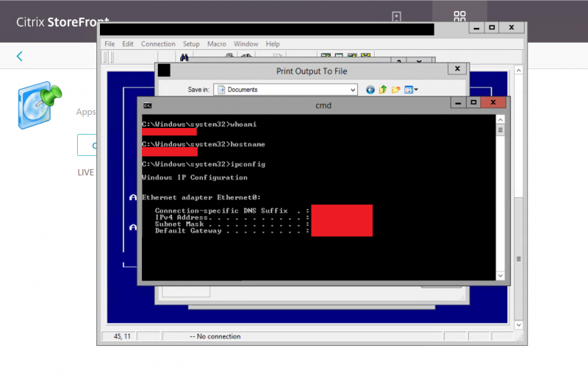
Task: Click the pinned app icon in StoreFront
Action: (40, 105)
